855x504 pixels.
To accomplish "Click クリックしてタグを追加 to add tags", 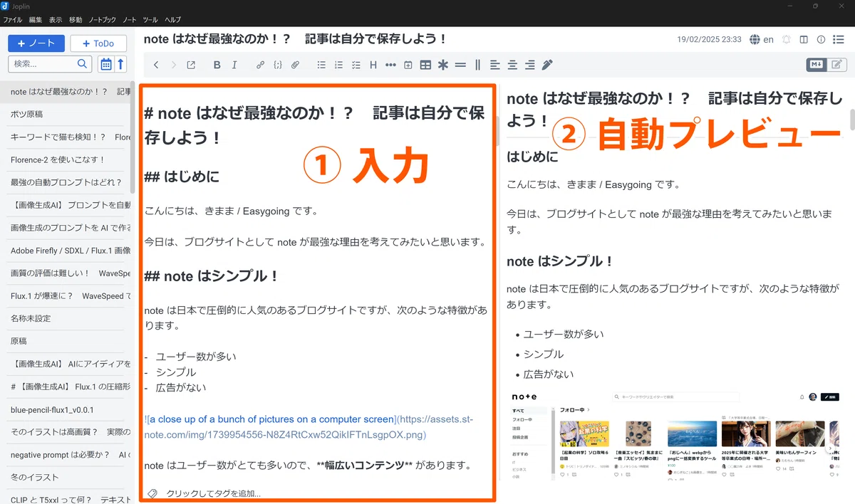I will tap(213, 493).
